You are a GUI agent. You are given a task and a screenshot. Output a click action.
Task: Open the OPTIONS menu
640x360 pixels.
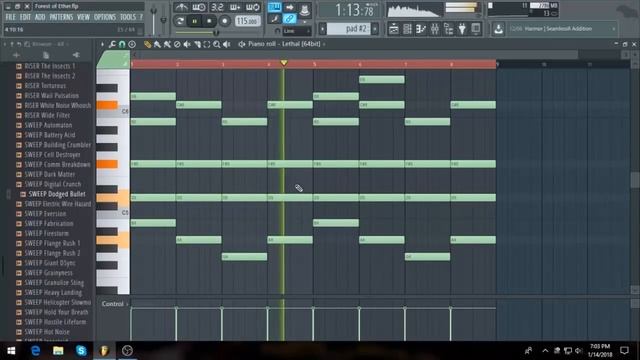105,17
